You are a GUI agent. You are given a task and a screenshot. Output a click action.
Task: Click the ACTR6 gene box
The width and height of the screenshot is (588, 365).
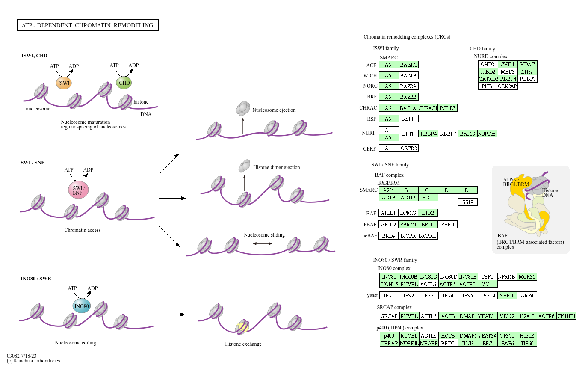coord(547,316)
